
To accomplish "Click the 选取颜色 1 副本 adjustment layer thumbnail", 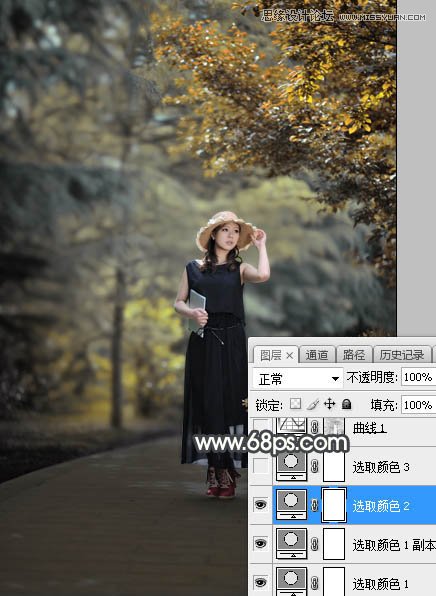I will pyautogui.click(x=292, y=544).
